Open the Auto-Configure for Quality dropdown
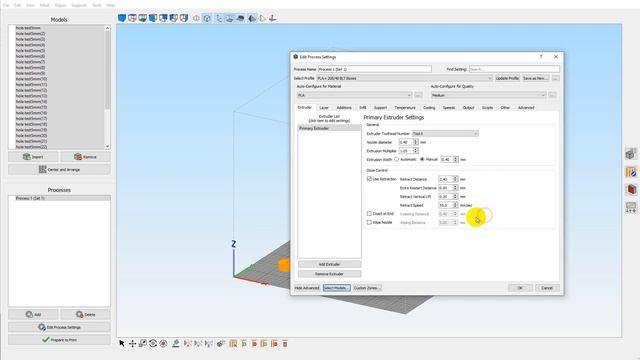The height and width of the screenshot is (360, 640). [488, 95]
